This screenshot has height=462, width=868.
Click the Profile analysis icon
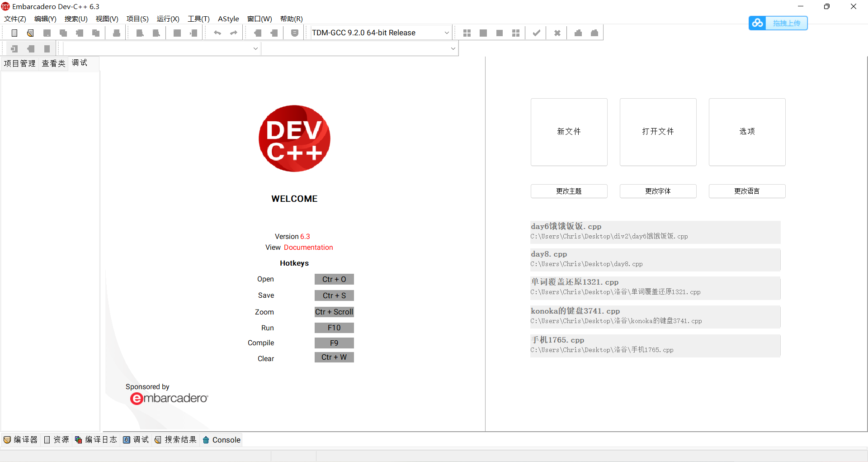click(x=578, y=33)
